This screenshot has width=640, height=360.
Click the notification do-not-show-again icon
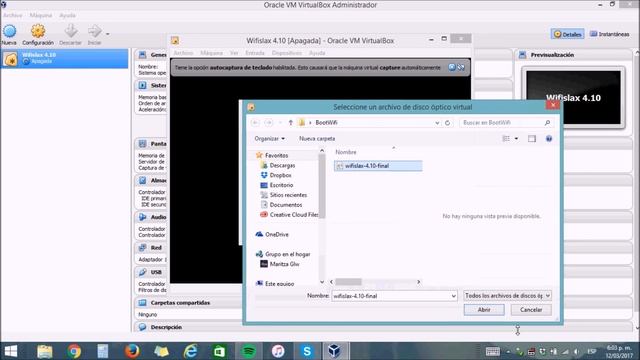point(461,67)
